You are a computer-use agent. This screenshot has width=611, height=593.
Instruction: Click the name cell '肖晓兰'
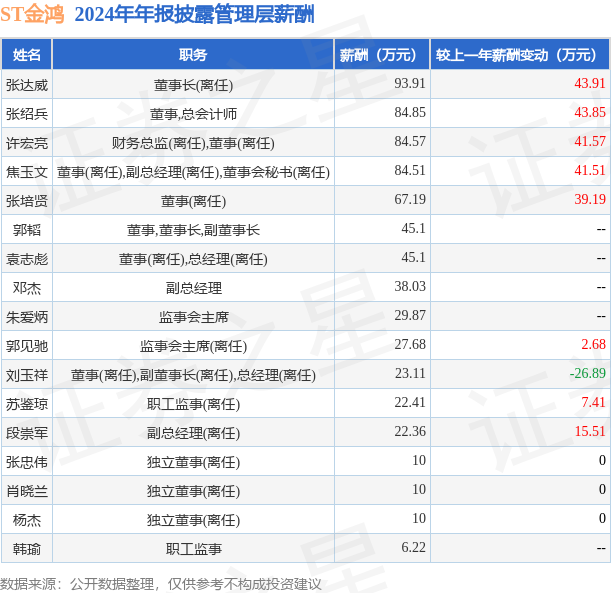26,491
